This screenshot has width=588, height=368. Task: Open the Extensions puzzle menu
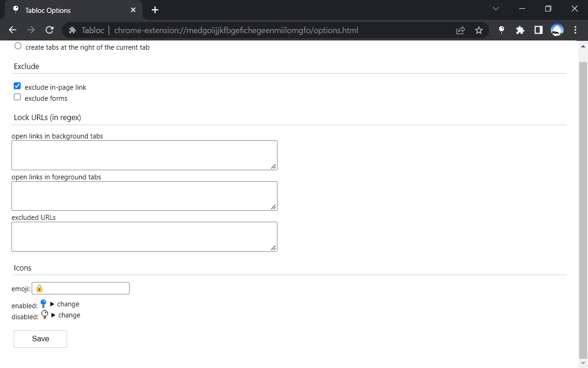(x=520, y=30)
